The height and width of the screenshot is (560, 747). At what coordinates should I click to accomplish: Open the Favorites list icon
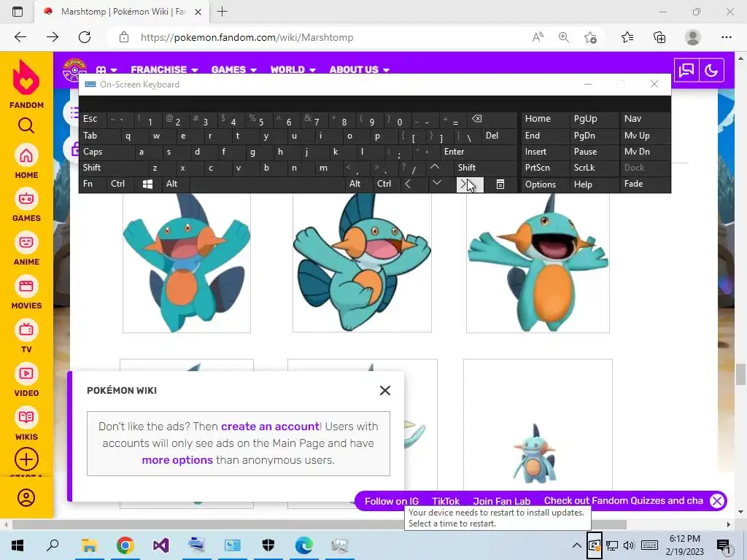[627, 37]
